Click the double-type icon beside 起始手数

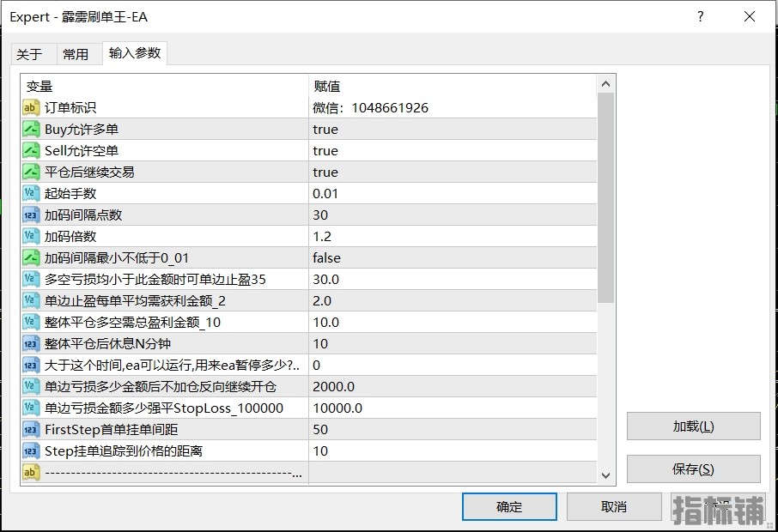pyautogui.click(x=31, y=193)
